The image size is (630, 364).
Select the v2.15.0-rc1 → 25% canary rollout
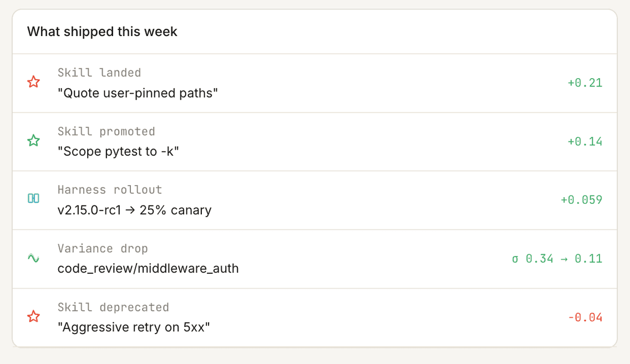tap(134, 210)
